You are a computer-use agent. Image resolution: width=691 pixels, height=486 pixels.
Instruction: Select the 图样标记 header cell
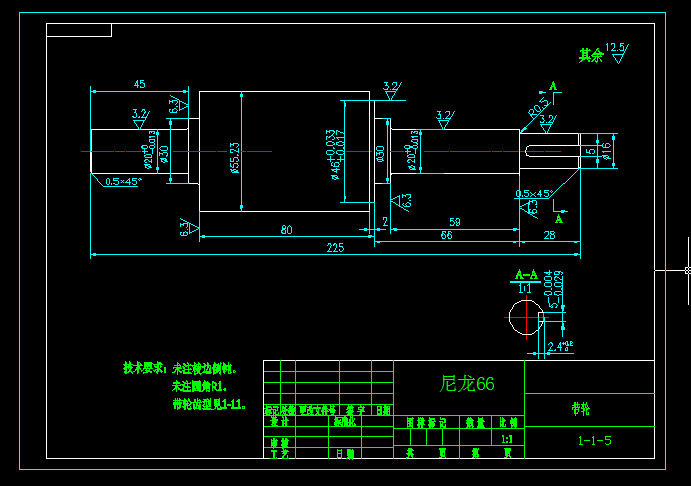(x=426, y=423)
